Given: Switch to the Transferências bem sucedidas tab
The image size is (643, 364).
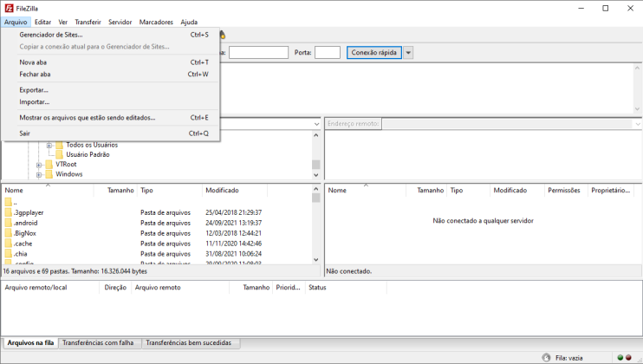Looking at the screenshot, I should coord(189,343).
